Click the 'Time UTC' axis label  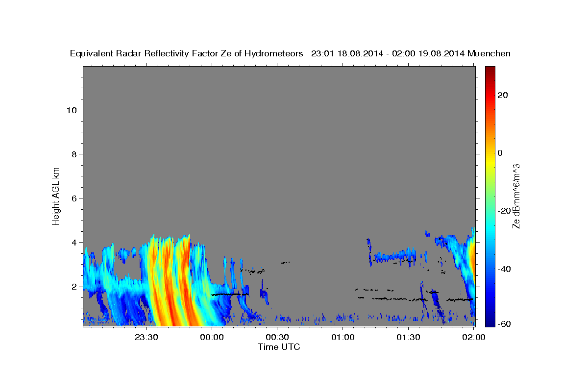click(x=279, y=347)
